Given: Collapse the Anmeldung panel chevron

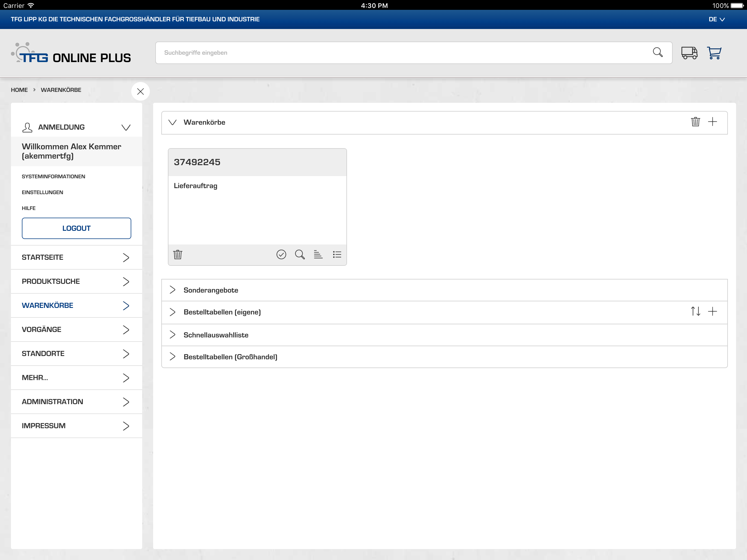Looking at the screenshot, I should [126, 127].
